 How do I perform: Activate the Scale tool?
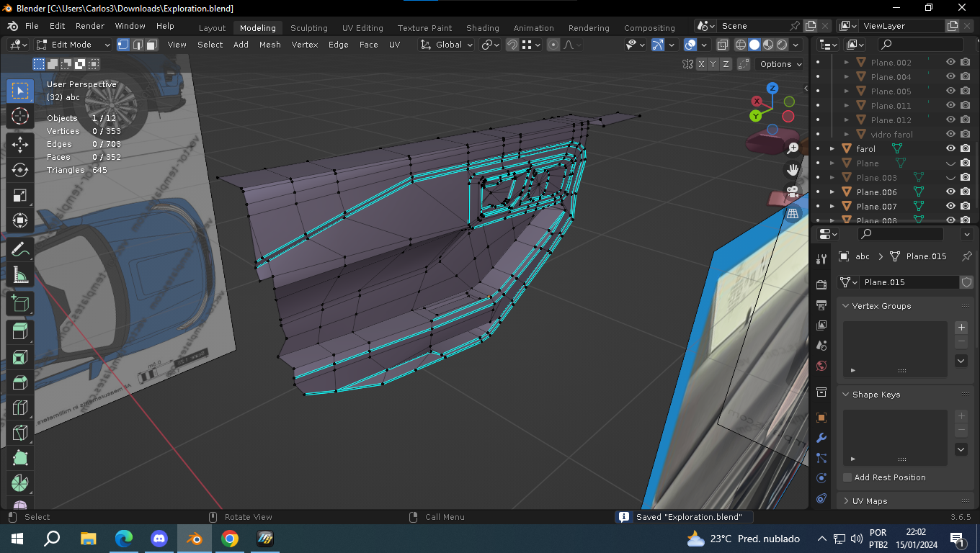(x=20, y=195)
